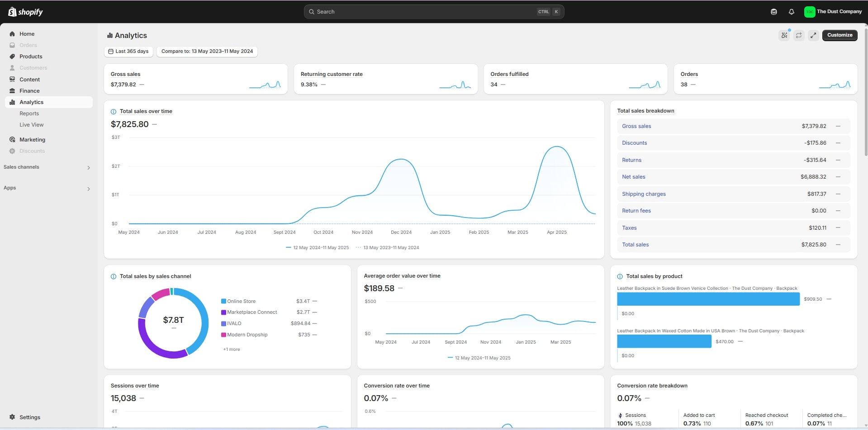Click the Shopify logo
The image size is (868, 430).
click(x=25, y=12)
